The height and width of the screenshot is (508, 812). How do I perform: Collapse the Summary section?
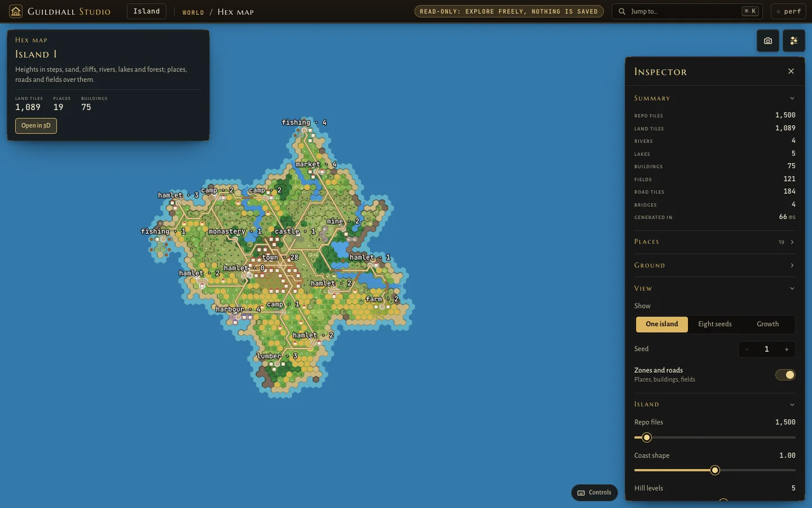click(714, 98)
